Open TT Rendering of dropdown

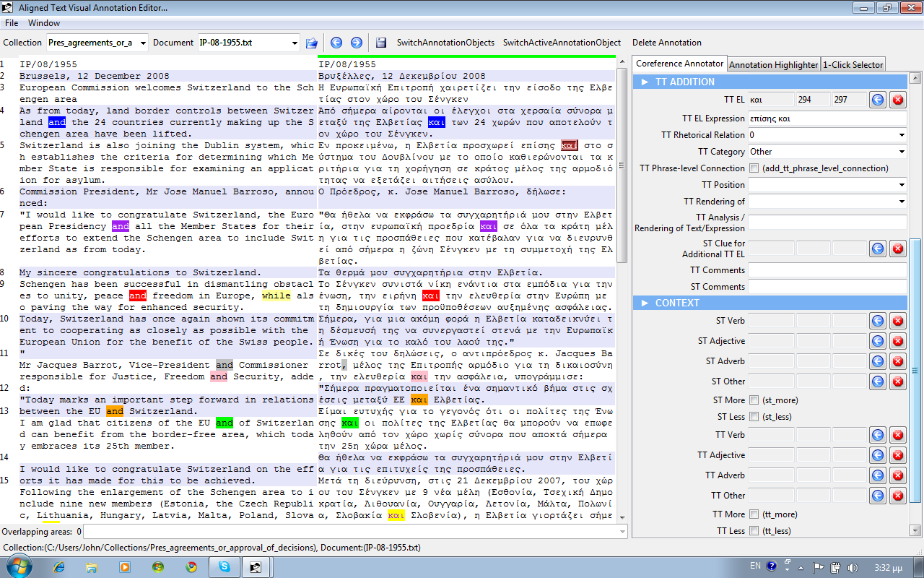pyautogui.click(x=827, y=202)
